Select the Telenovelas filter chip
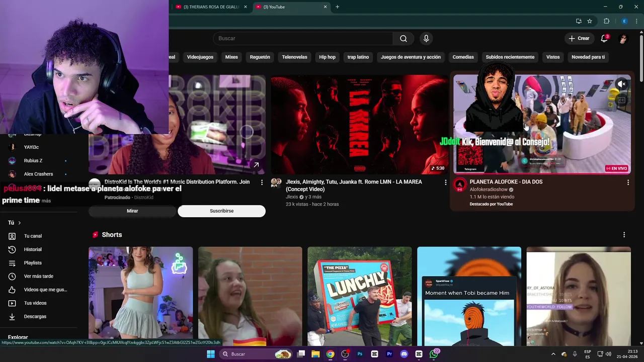The image size is (644, 362). click(x=294, y=57)
